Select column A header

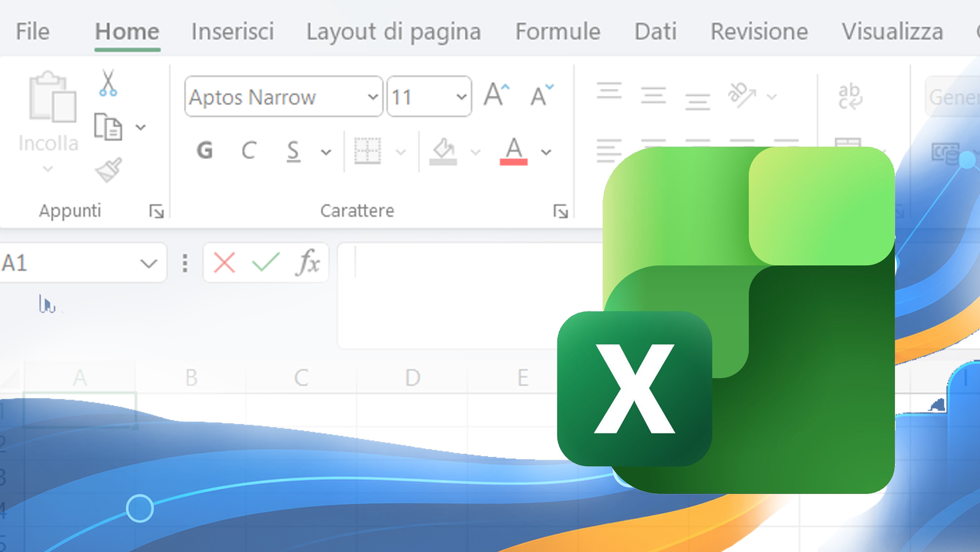pos(80,377)
